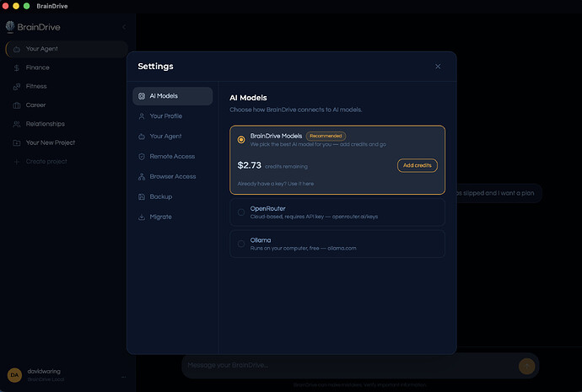
Task: Close the Settings dialog with the X
Action: (438, 67)
